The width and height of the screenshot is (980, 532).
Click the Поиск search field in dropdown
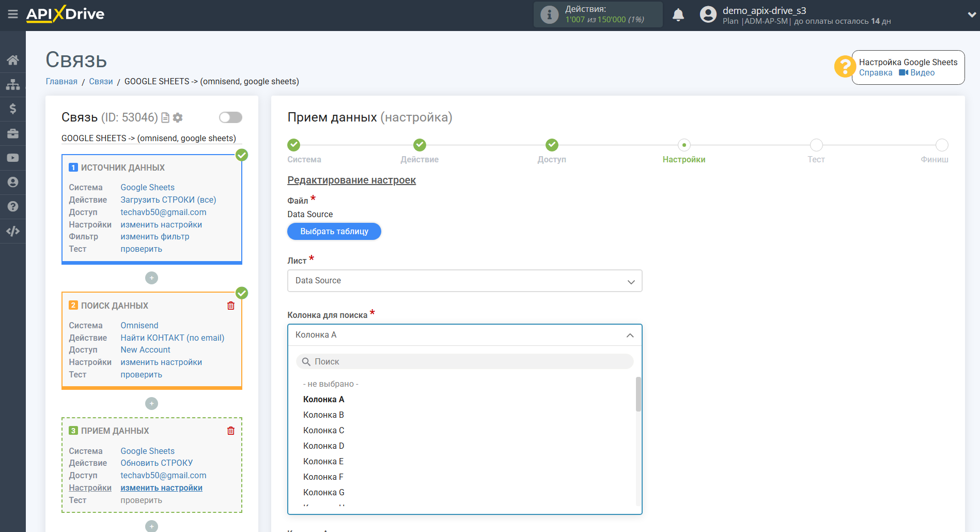click(x=464, y=361)
